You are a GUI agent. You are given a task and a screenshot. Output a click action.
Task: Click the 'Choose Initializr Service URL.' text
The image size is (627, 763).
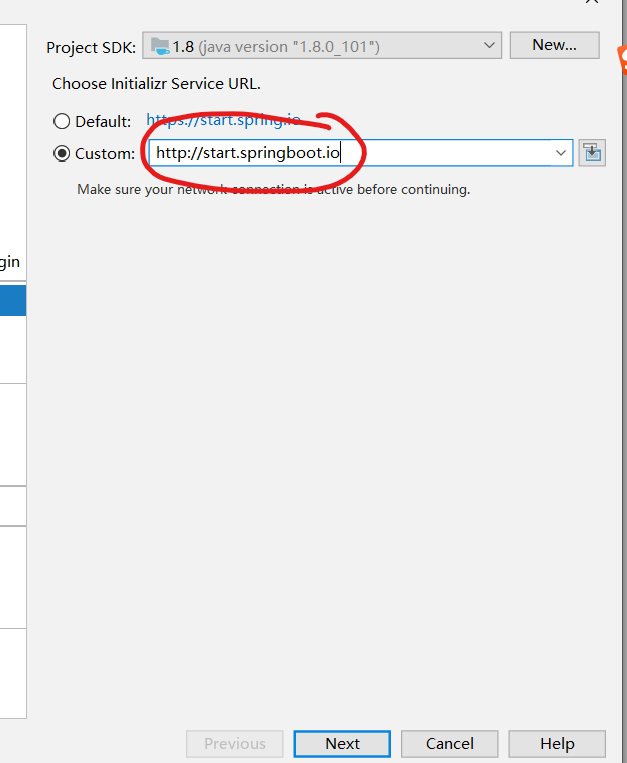point(156,84)
